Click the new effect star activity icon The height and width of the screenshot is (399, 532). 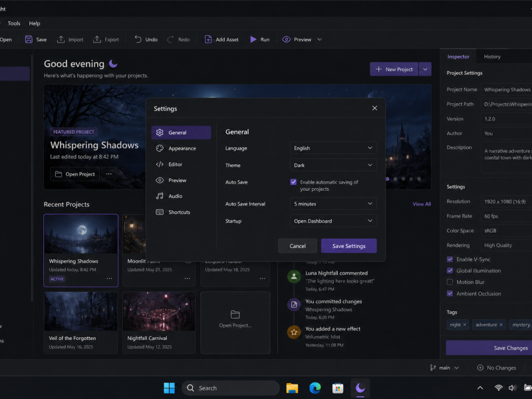(294, 332)
